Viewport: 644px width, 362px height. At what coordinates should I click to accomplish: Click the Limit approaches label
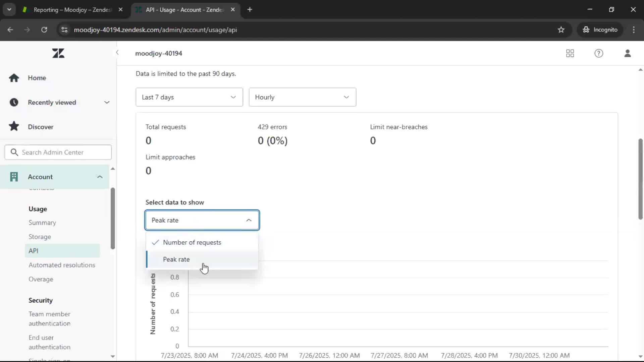tap(170, 157)
